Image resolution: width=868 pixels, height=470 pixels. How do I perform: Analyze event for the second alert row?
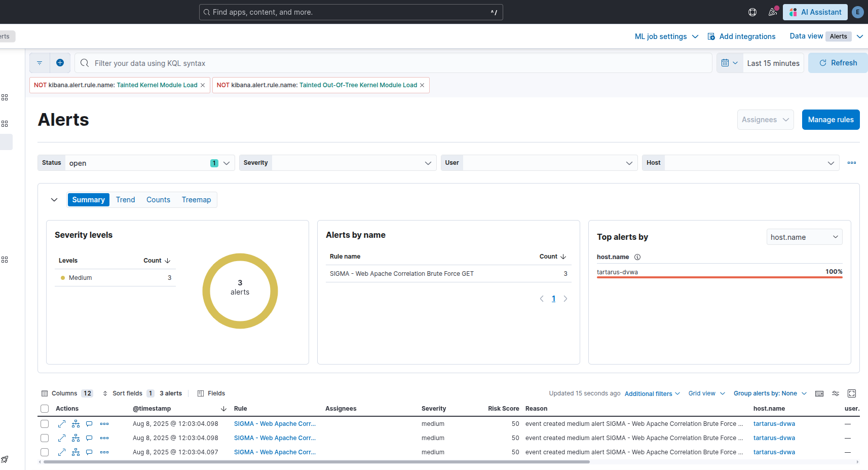coord(76,438)
